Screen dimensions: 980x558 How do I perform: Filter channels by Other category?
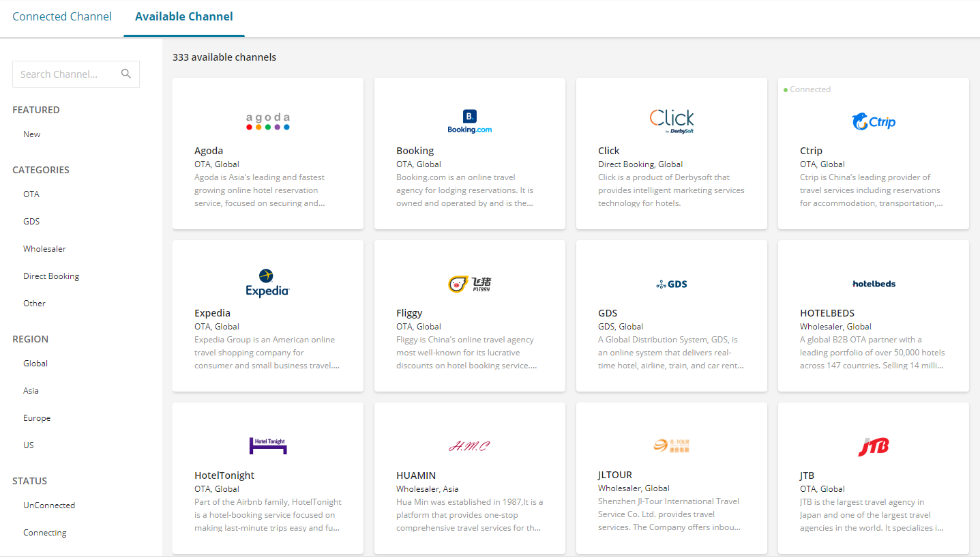(x=34, y=304)
